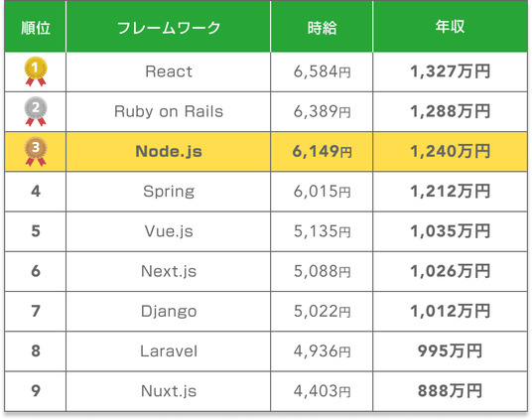Click the Ruby on Rails framework name
532x420 pixels.
169,111
